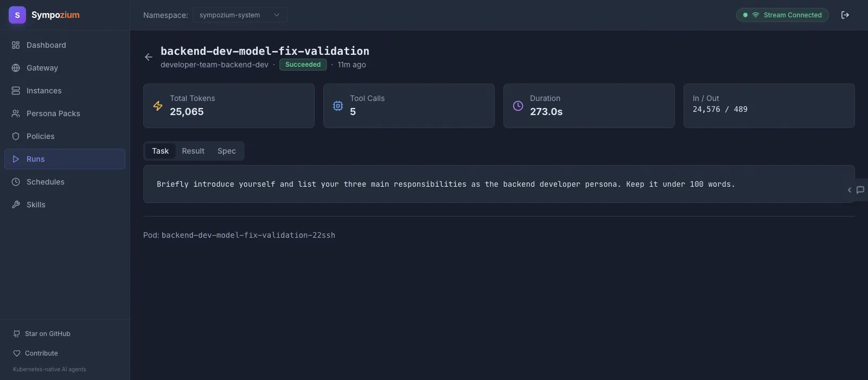Click the Succeeded status badge
Image resolution: width=868 pixels, height=380 pixels.
point(303,65)
